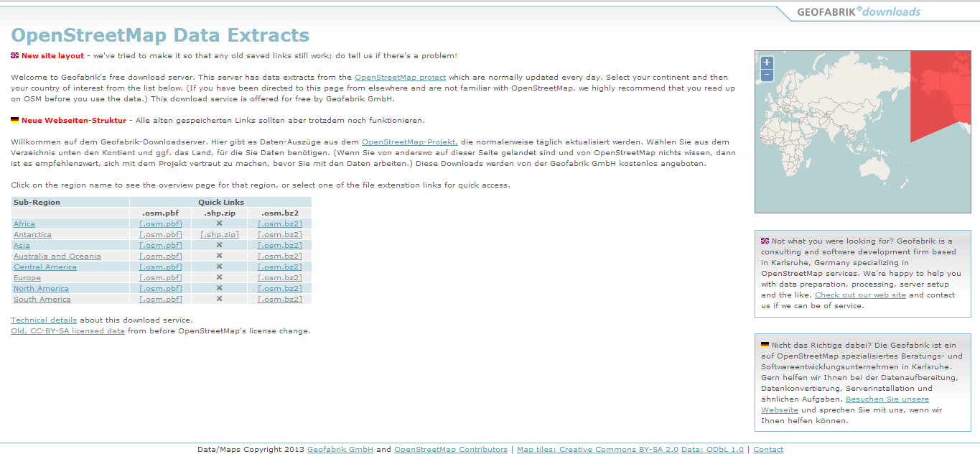Follow the English OpenStreetMap project link
The height and width of the screenshot is (467, 980).
400,77
